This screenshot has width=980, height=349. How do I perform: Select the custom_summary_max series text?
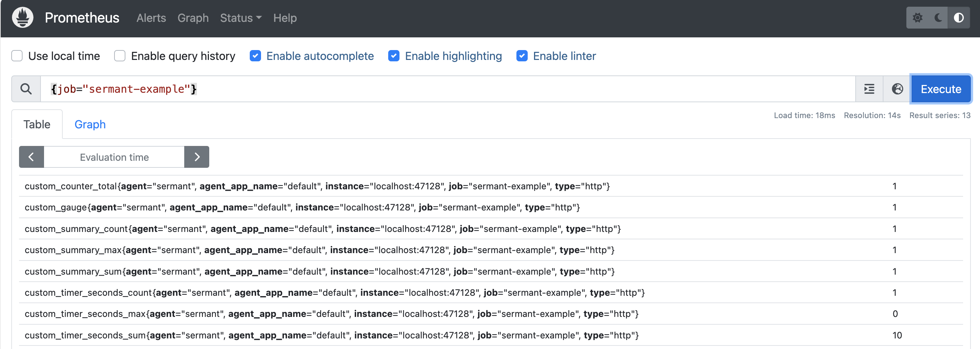[x=320, y=250]
